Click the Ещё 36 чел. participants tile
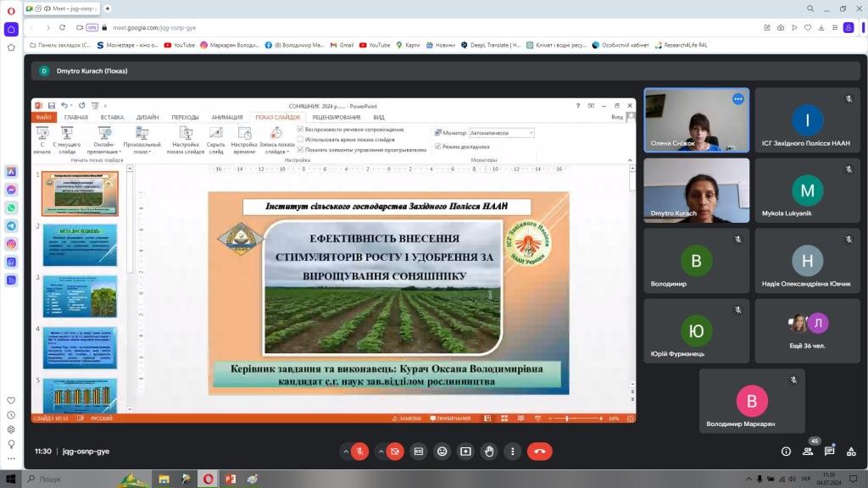The height and width of the screenshot is (488, 868). (x=807, y=330)
